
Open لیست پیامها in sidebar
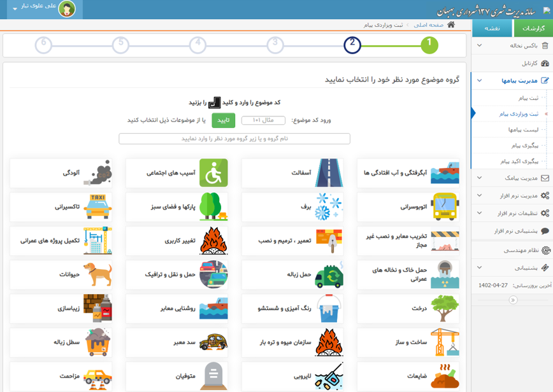(x=523, y=130)
